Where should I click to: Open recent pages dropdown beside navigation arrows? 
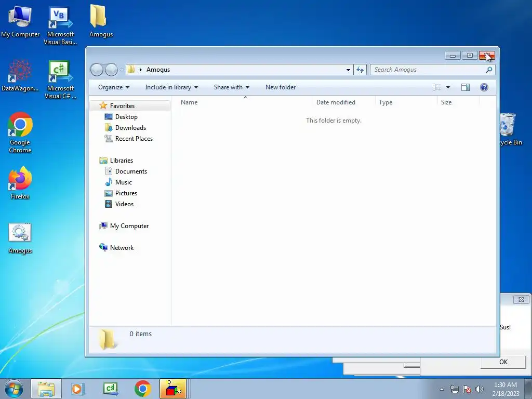click(x=122, y=70)
